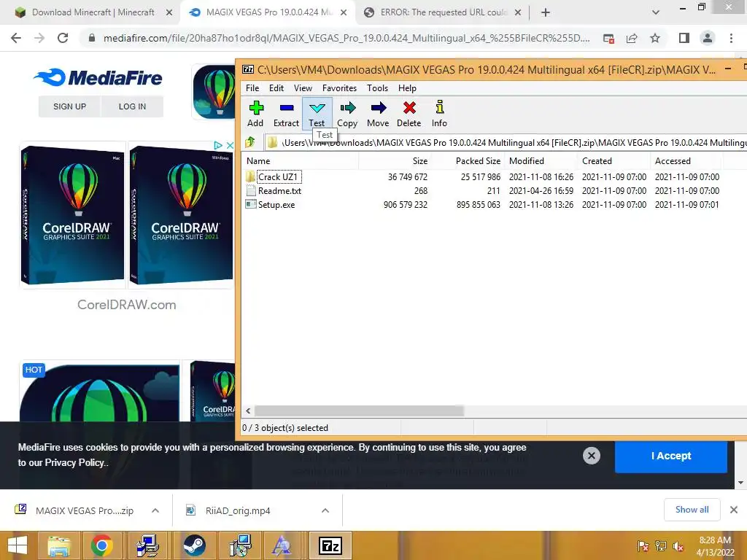Click the Chrome tab search chevron
Viewport: 747px width, 560px height.
pos(656,13)
